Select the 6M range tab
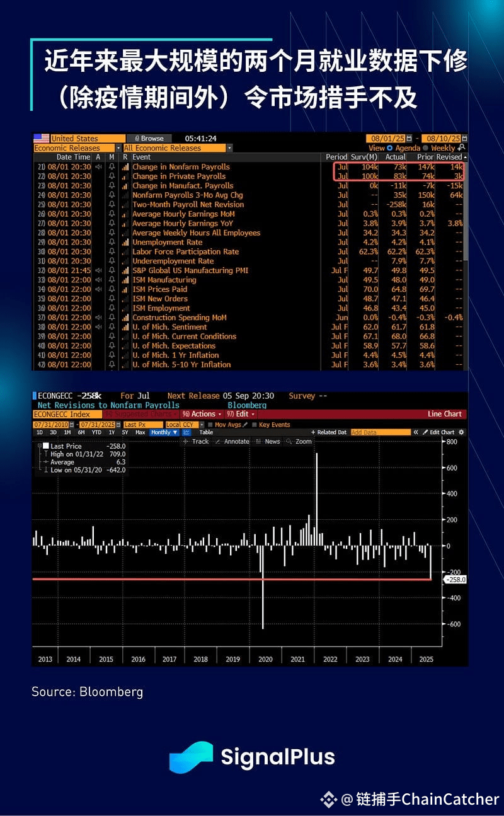The image size is (504, 816). click(81, 432)
